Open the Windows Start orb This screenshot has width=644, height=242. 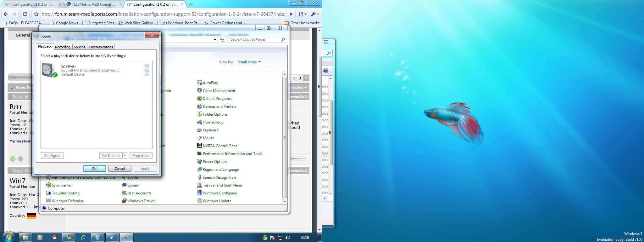(8, 237)
